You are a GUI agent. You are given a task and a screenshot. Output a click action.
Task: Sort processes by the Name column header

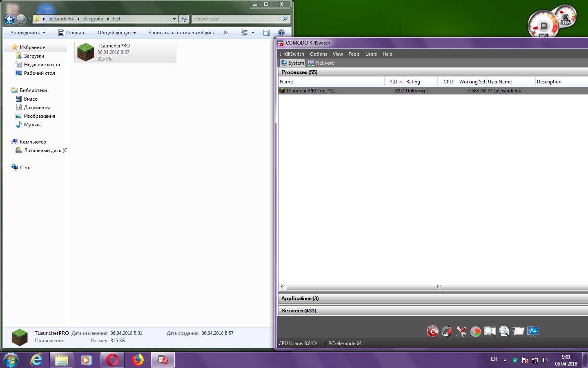point(331,82)
